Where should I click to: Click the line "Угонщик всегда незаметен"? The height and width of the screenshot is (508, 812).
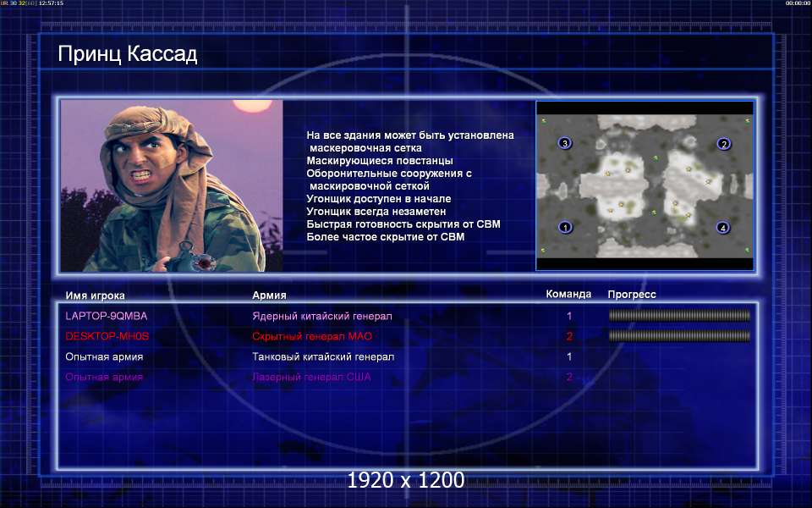[376, 212]
